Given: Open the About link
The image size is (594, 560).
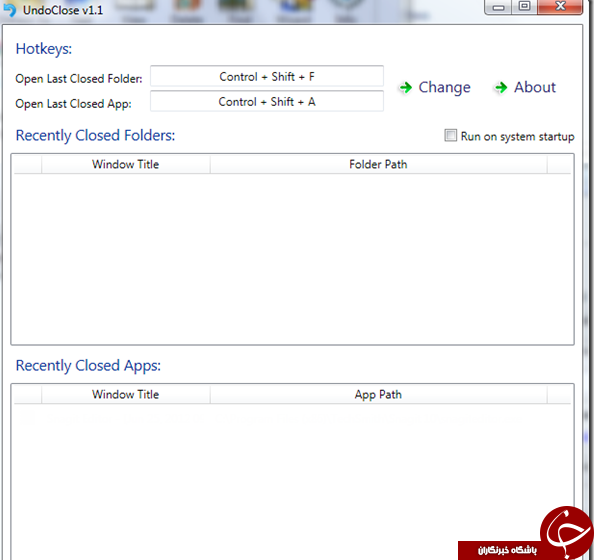Looking at the screenshot, I should click(x=535, y=88).
